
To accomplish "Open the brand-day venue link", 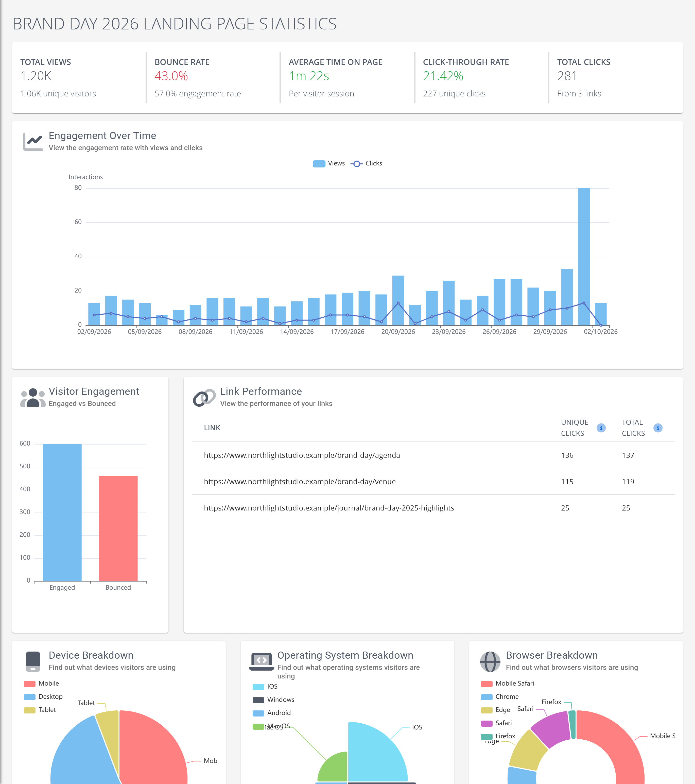I will [x=300, y=482].
